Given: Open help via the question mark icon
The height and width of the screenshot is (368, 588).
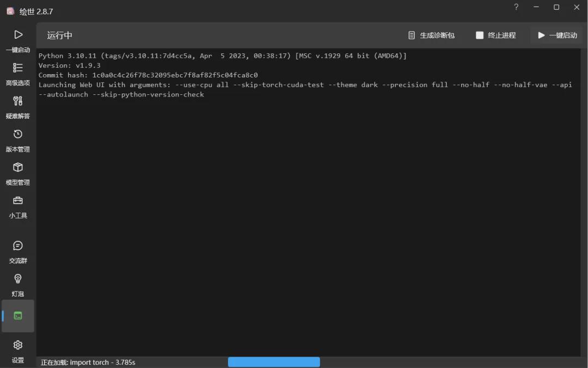Looking at the screenshot, I should click(x=516, y=7).
